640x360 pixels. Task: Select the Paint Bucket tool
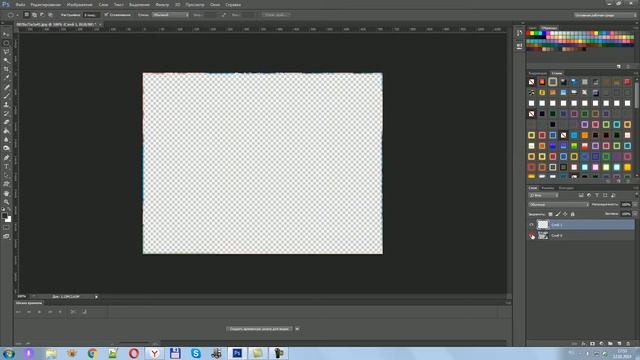tap(6, 131)
